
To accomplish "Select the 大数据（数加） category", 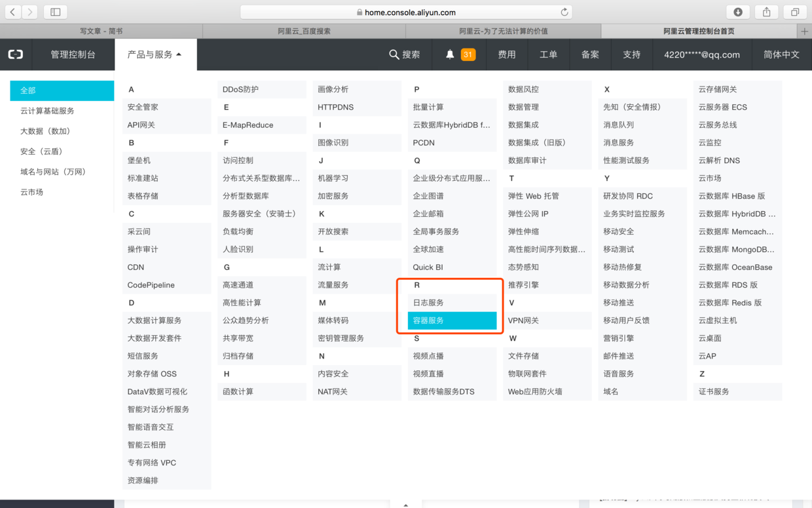I will pos(62,131).
